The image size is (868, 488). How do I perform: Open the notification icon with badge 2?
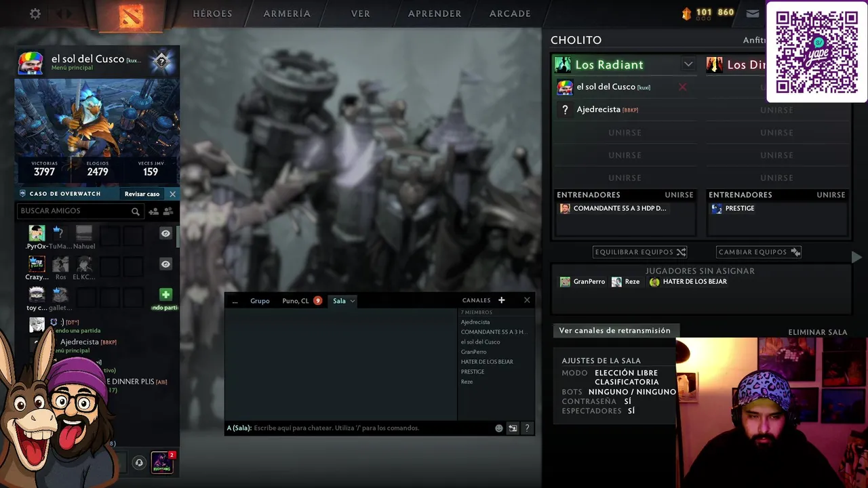[x=162, y=462]
